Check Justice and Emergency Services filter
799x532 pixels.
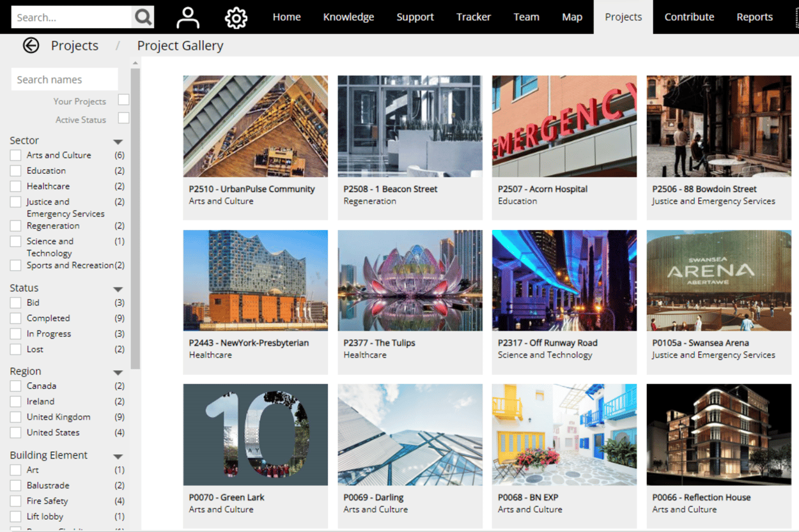tap(16, 202)
